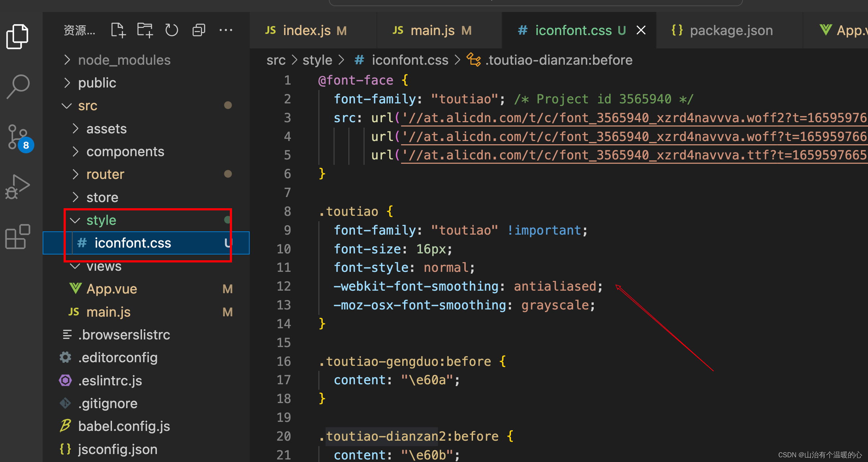Expand the router folder

click(x=105, y=175)
